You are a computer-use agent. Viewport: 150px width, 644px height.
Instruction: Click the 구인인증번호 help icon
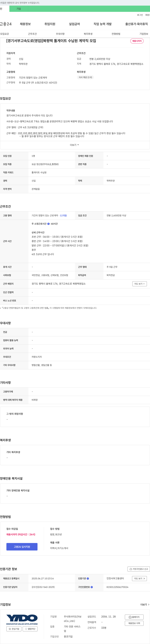click(92, 587)
